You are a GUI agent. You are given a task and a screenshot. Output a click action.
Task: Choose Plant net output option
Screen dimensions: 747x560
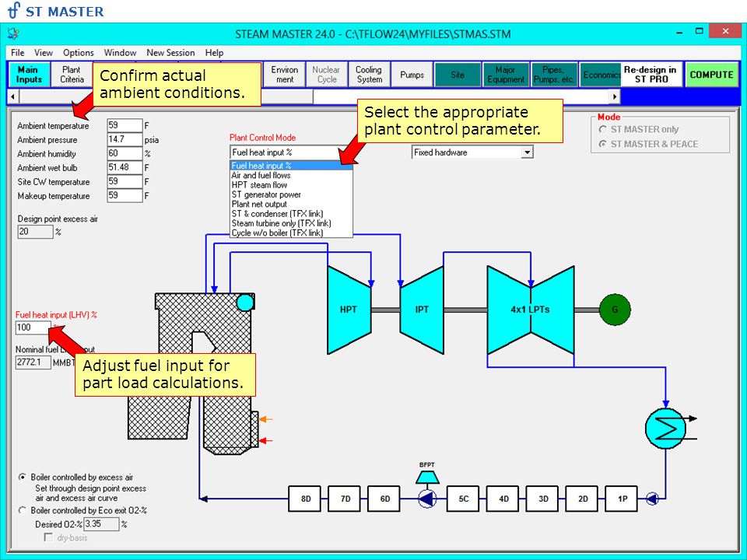(291, 204)
